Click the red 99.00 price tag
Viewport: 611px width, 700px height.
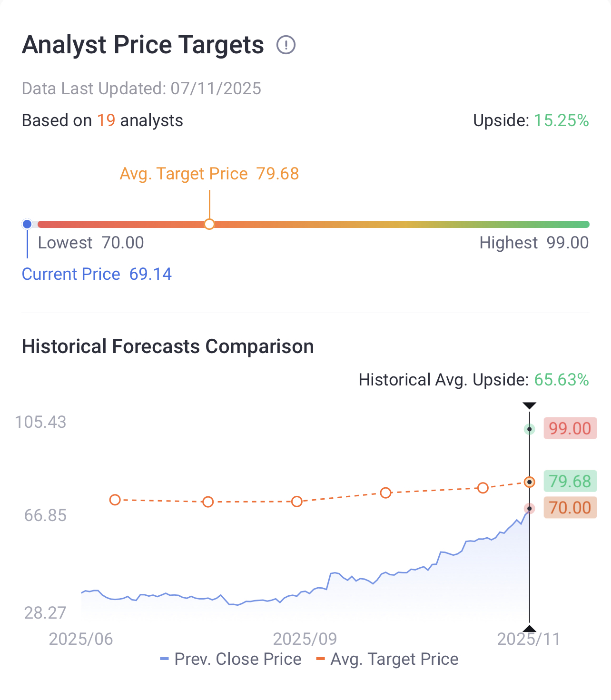(570, 429)
